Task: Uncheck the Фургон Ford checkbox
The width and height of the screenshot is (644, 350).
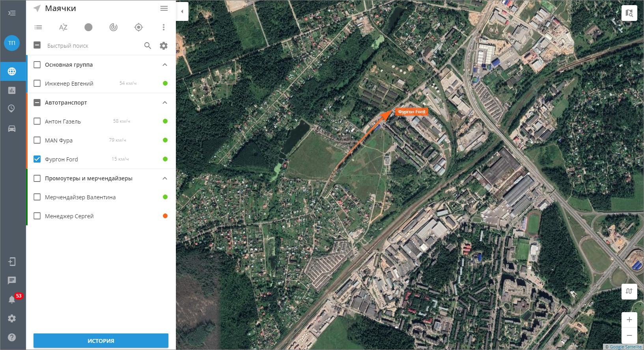Action: coord(37,159)
